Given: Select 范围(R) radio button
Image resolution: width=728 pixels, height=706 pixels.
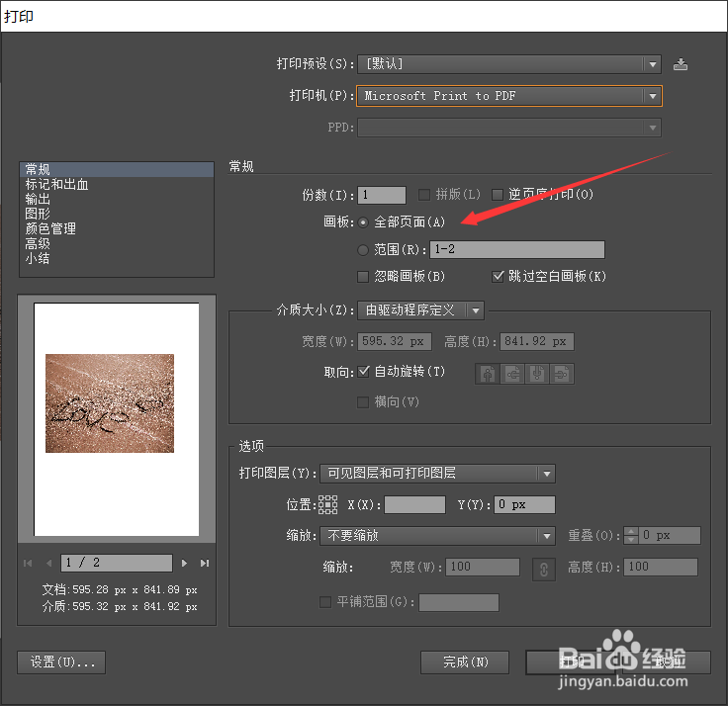Looking at the screenshot, I should [x=363, y=250].
